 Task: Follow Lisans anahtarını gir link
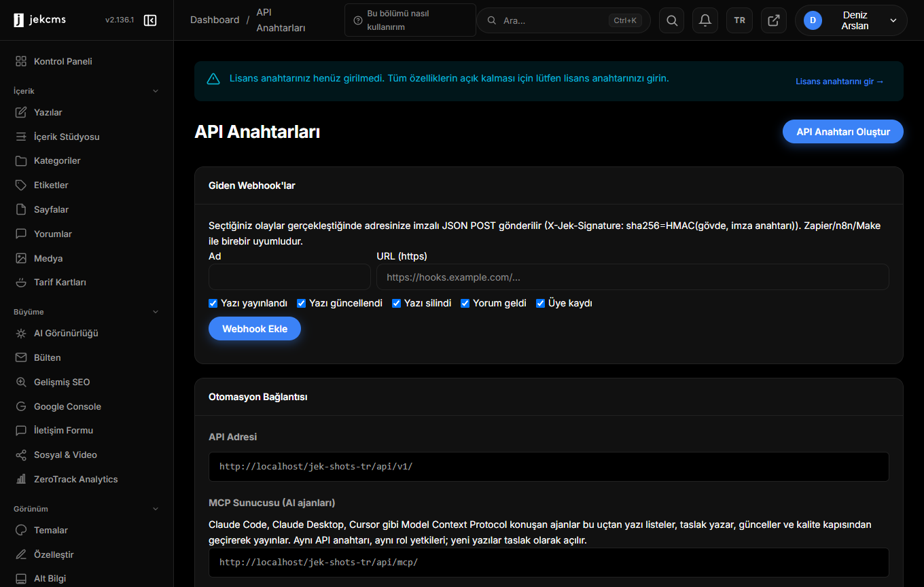coord(840,82)
